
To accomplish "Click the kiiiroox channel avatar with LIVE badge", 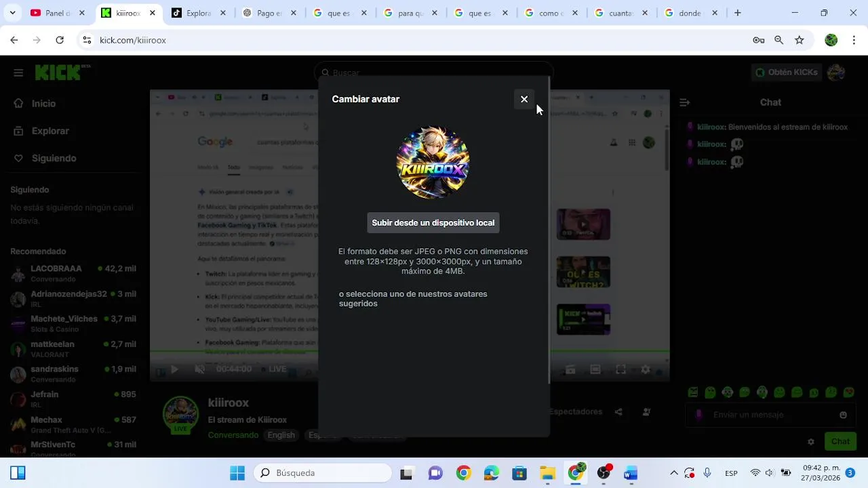I will [x=180, y=414].
